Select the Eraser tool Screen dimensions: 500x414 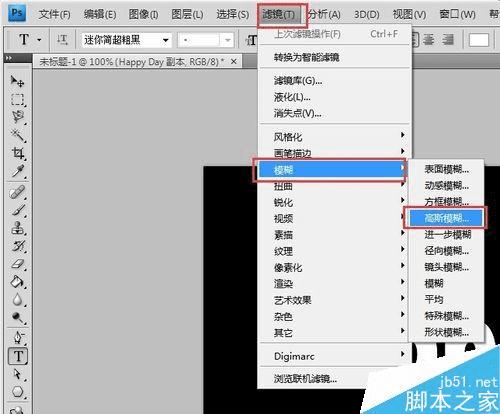tap(17, 264)
